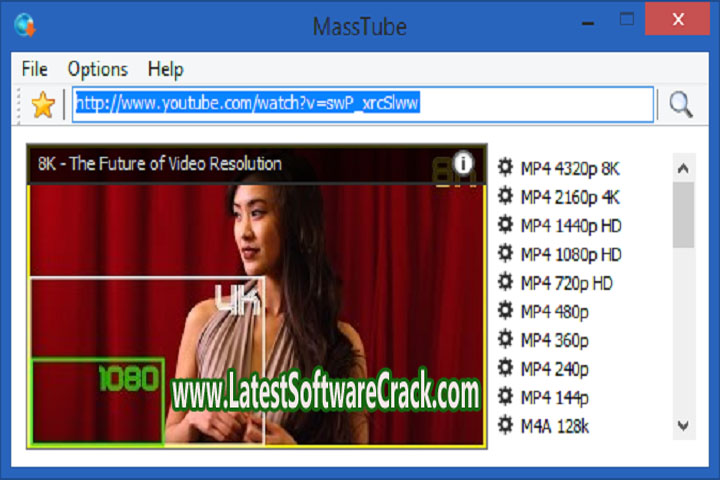
Task: Click gear icon beside MP4 1440p HD
Action: [506, 225]
